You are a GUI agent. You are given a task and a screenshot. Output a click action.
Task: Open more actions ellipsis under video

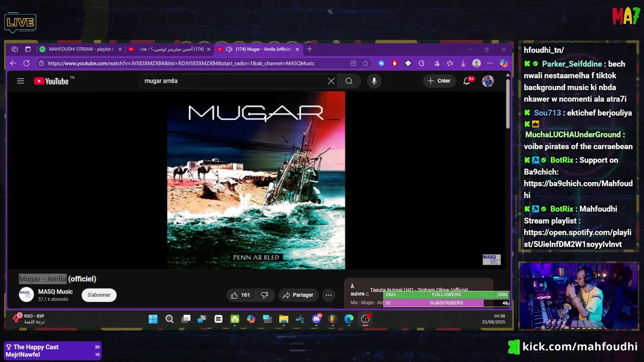tap(329, 295)
